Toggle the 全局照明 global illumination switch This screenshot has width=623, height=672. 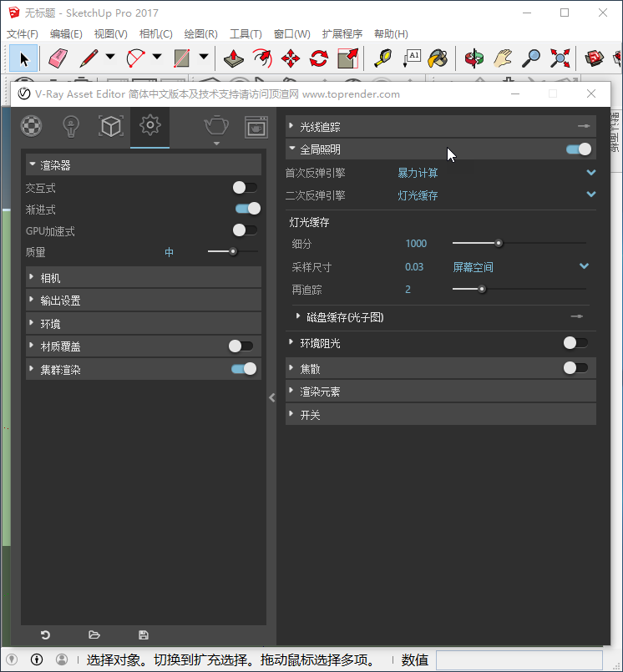coord(579,149)
